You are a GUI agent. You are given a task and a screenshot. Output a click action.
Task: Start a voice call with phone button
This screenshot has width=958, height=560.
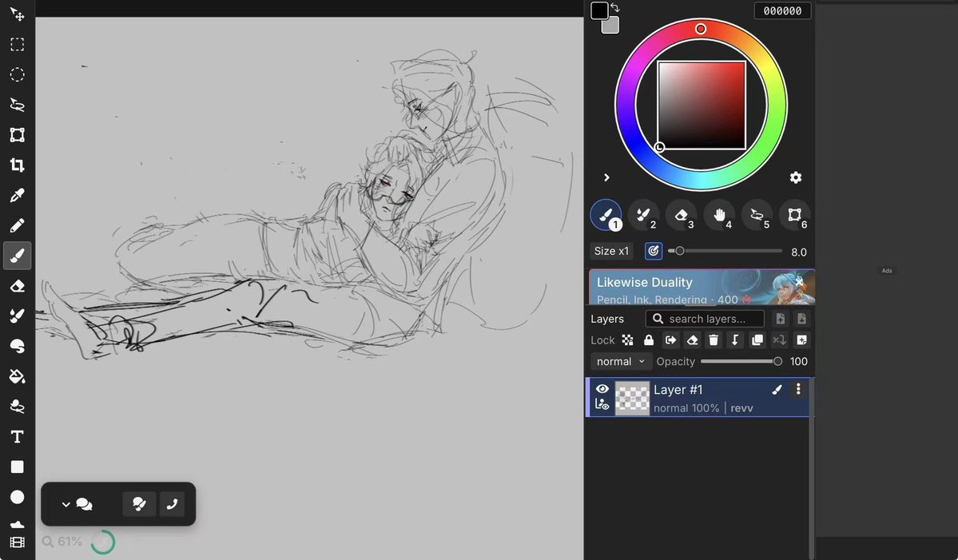tap(173, 504)
